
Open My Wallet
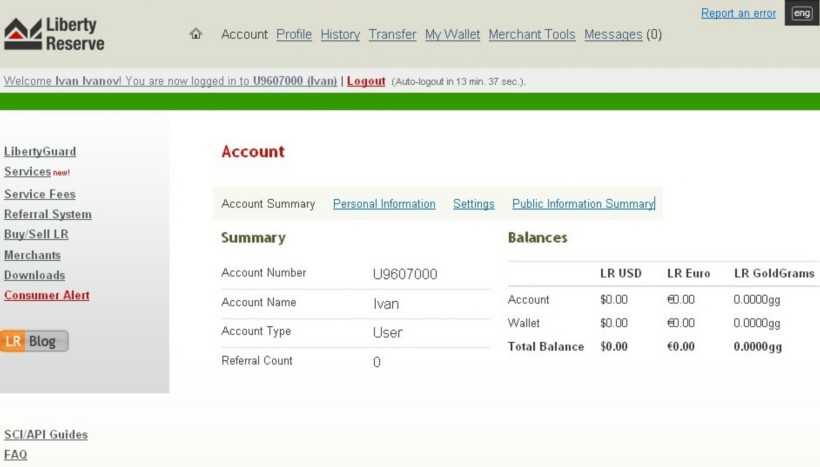tap(452, 35)
